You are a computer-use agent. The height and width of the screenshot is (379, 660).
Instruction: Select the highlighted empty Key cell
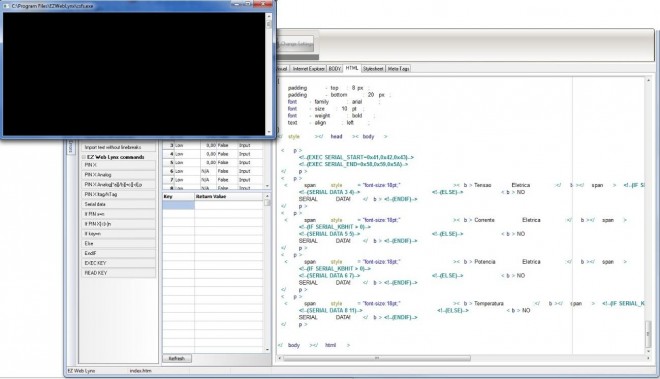pyautogui.click(x=178, y=205)
